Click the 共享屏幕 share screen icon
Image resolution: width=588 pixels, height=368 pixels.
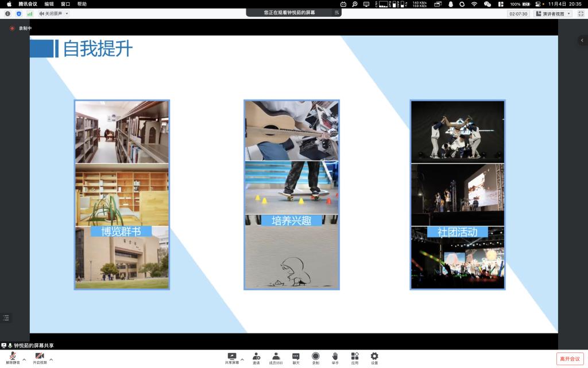point(232,357)
